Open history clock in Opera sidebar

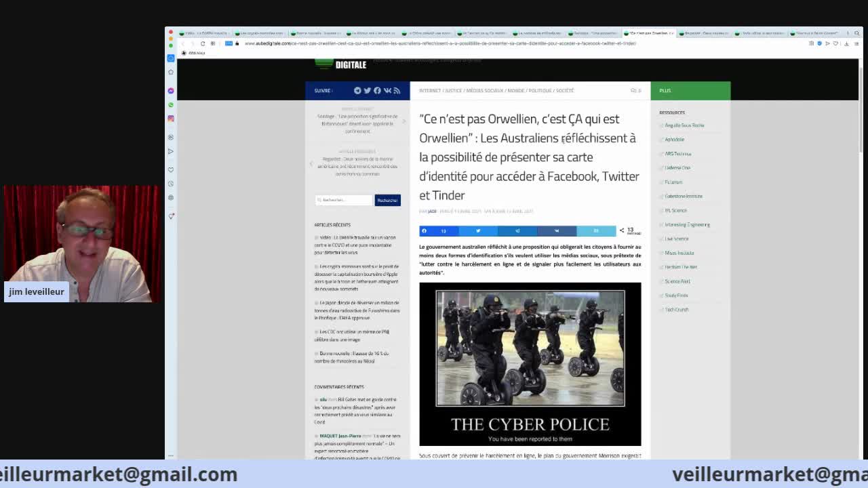tap(171, 184)
